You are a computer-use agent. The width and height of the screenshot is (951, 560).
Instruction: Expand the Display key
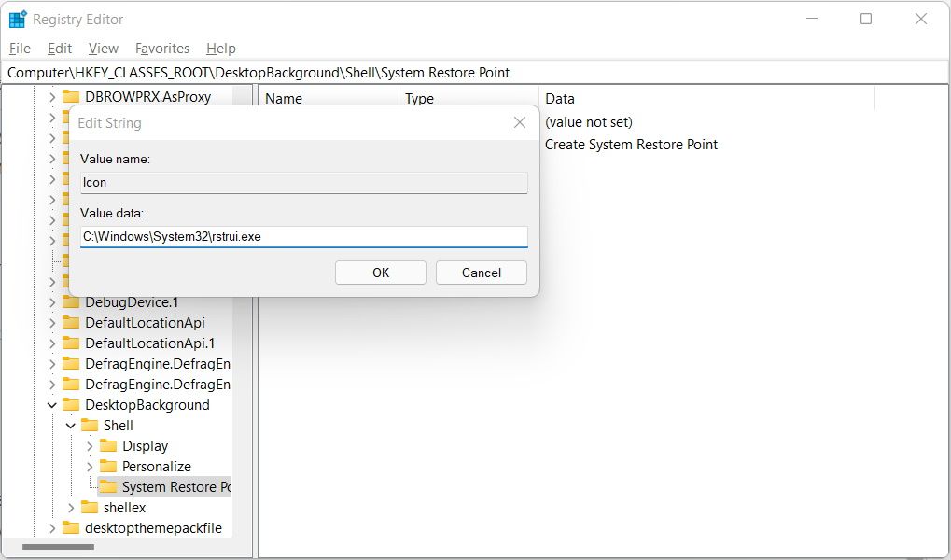(x=90, y=446)
